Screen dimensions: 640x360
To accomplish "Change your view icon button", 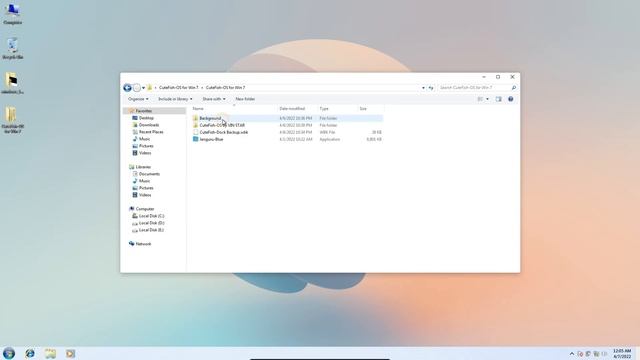I will [480, 99].
